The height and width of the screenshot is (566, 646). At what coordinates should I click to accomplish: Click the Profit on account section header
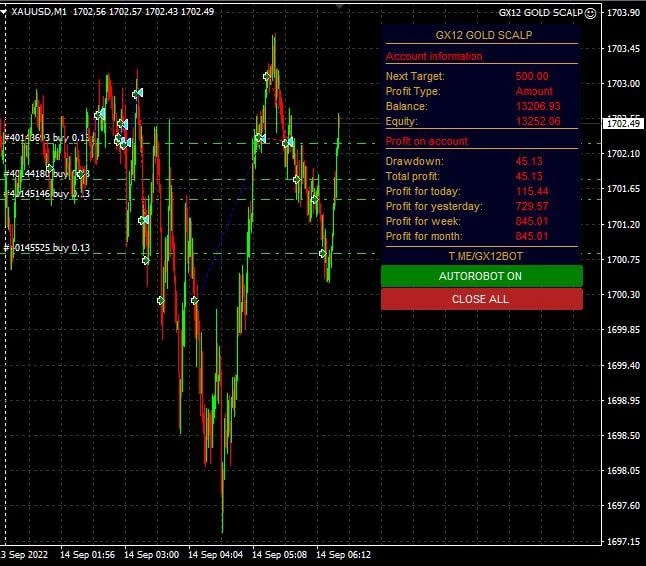coord(426,141)
